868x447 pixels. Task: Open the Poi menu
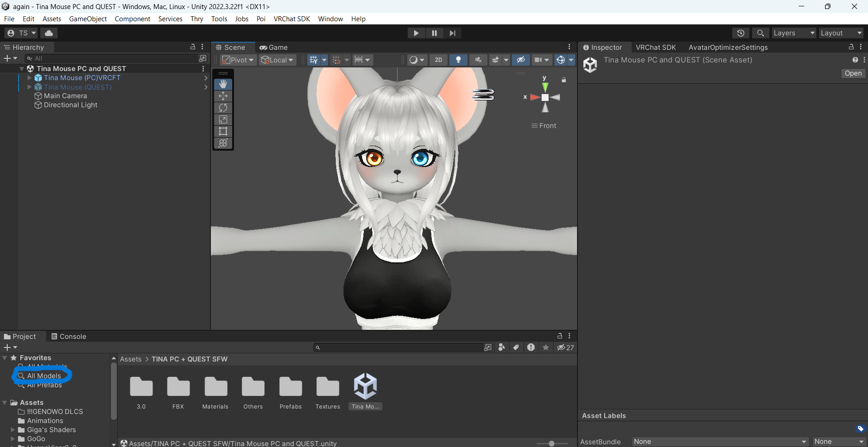[x=261, y=19]
